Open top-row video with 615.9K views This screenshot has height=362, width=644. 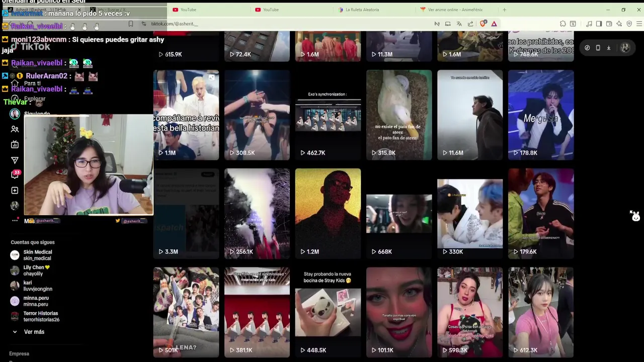point(186,46)
